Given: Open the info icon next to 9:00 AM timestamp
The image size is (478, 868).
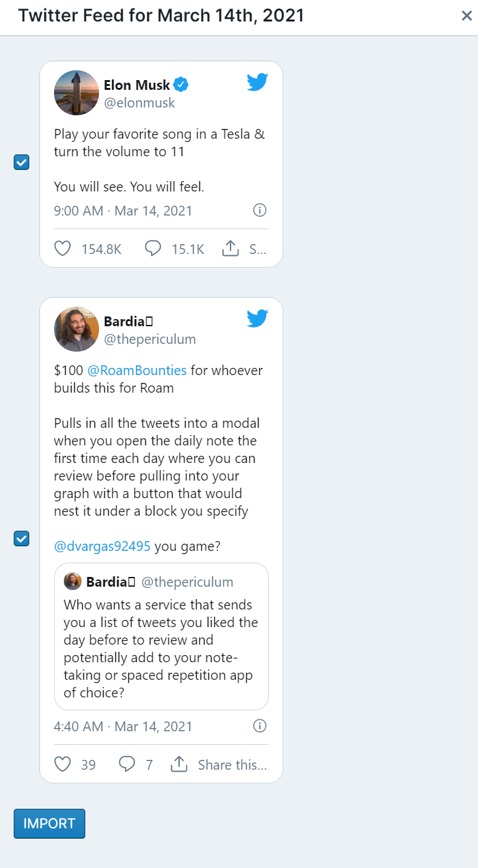Looking at the screenshot, I should click(x=259, y=210).
